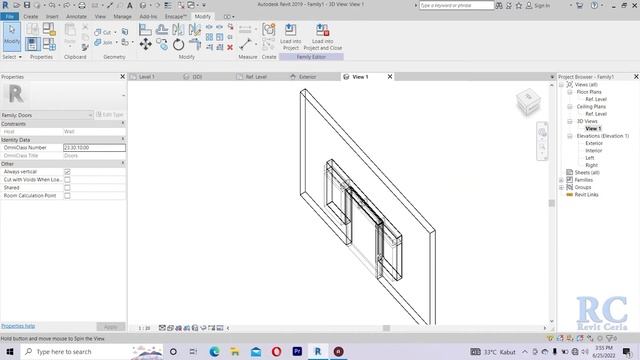Open the Insert ribbon tab

(52, 17)
